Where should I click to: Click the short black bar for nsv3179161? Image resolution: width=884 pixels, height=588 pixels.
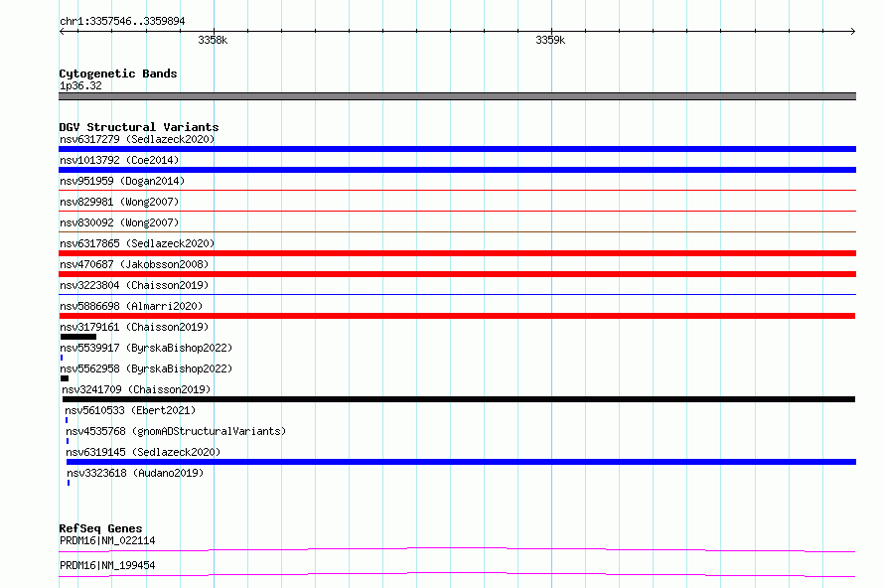click(78, 337)
